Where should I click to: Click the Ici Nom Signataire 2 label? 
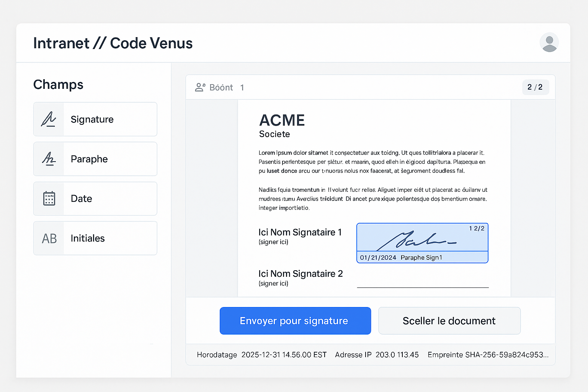click(x=301, y=274)
